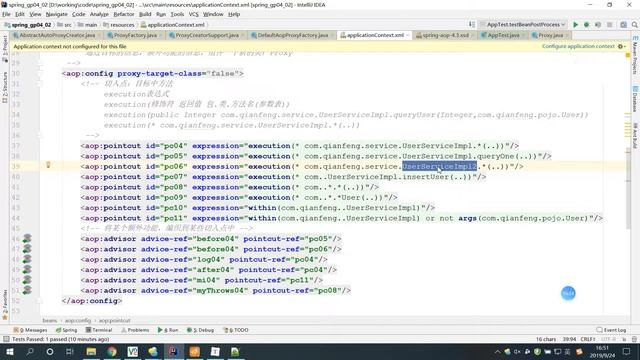This screenshot has width=640, height=360.
Task: Open Search Everywhere magnifier icon
Action: click(x=635, y=25)
